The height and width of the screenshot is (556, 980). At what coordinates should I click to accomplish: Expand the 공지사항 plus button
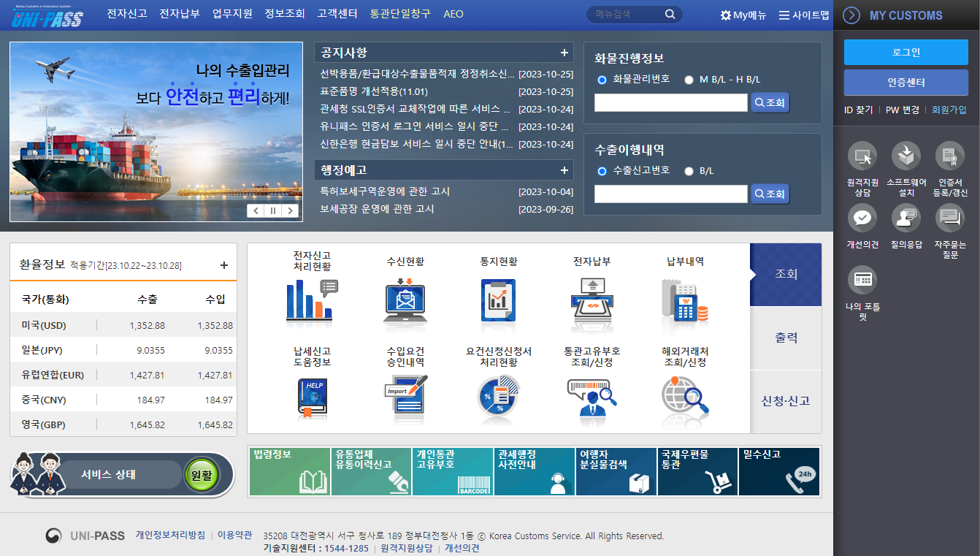564,53
